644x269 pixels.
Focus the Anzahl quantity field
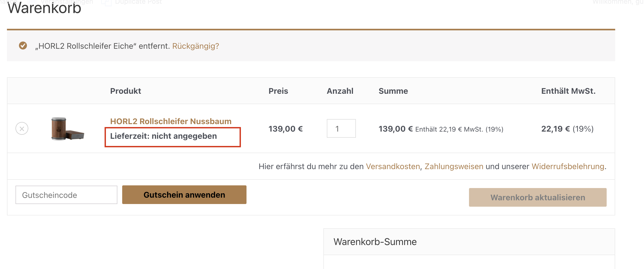click(341, 129)
